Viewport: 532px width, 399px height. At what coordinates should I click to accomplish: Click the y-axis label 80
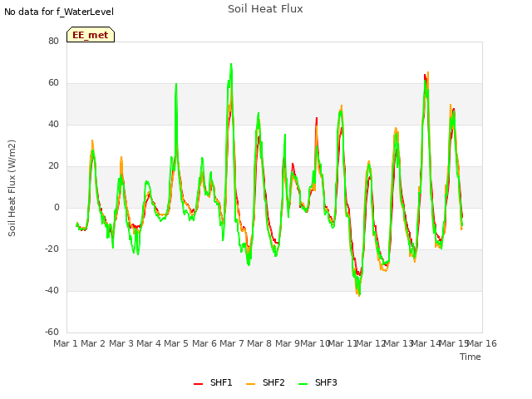(53, 41)
